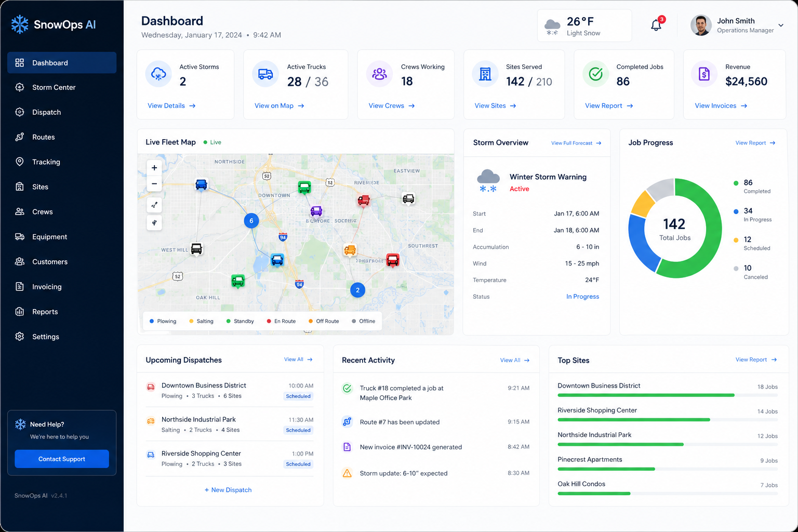This screenshot has width=798, height=532.
Task: Open Equipment in the sidebar
Action: (62, 237)
